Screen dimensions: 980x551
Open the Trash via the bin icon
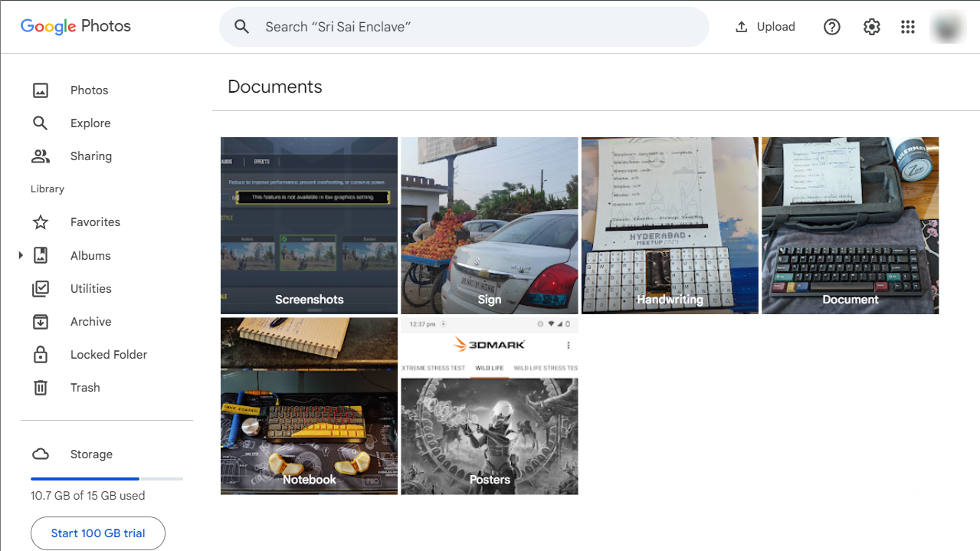(x=40, y=387)
